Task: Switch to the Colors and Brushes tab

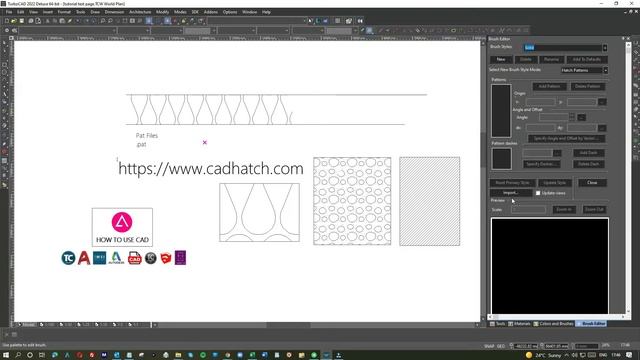Action: (553, 324)
